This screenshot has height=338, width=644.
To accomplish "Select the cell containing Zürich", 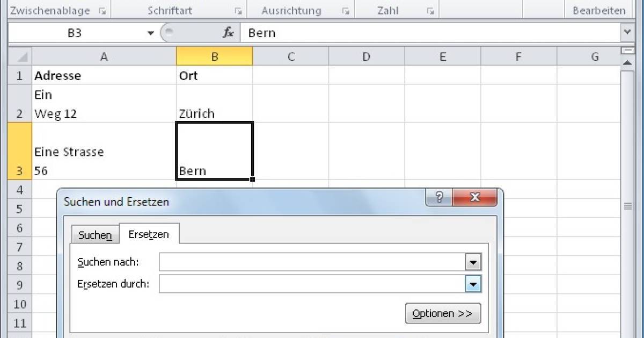I will [214, 104].
